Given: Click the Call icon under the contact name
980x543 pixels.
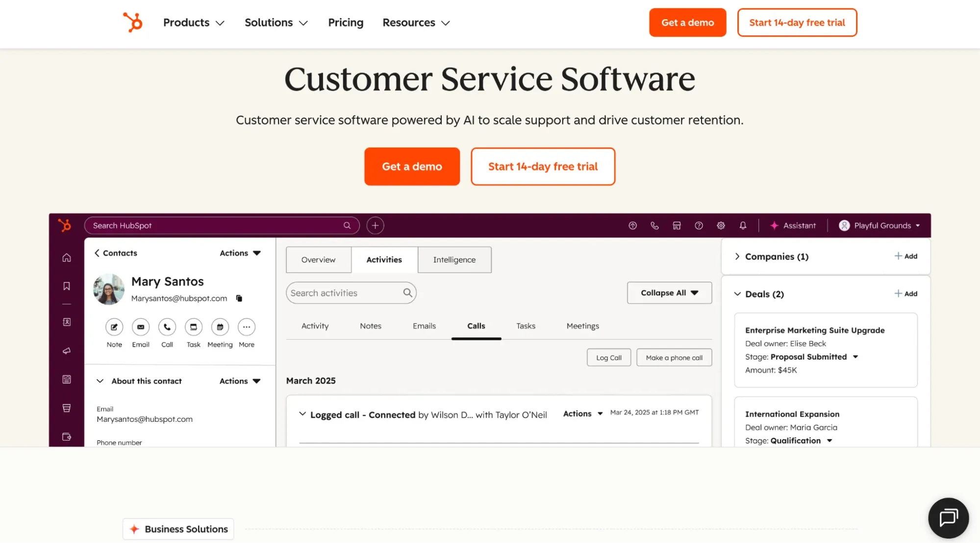Looking at the screenshot, I should click(167, 327).
